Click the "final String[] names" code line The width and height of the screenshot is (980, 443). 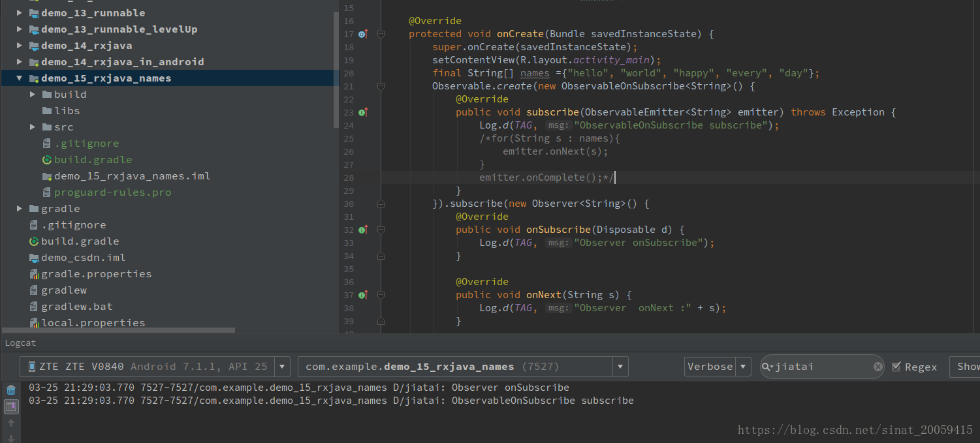coord(625,73)
